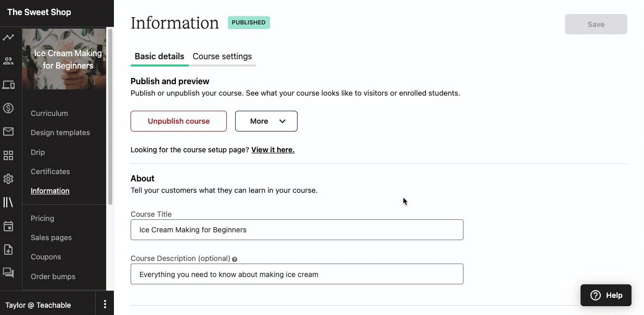The image size is (644, 315).
Task: Open the calendar events icon
Action: point(8,226)
